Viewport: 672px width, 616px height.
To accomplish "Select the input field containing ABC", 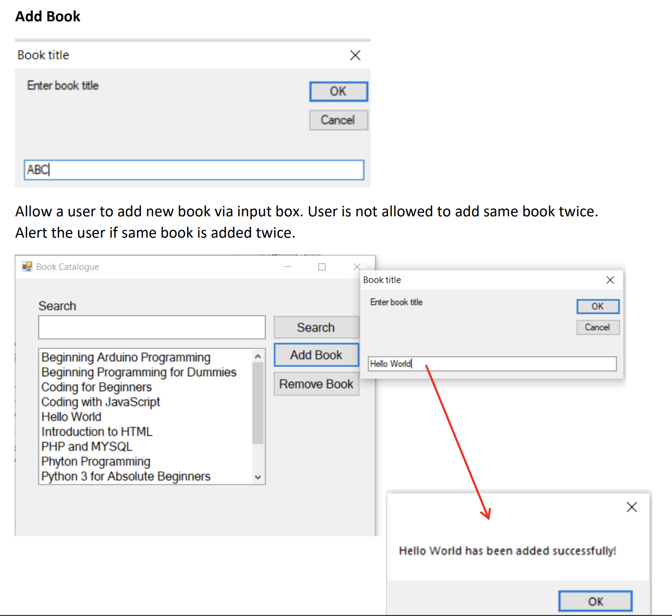I will pos(194,170).
